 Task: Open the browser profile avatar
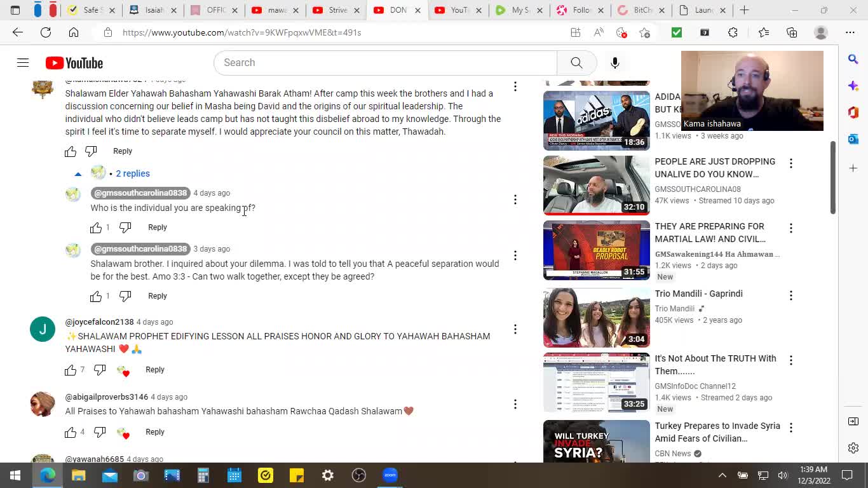[821, 32]
